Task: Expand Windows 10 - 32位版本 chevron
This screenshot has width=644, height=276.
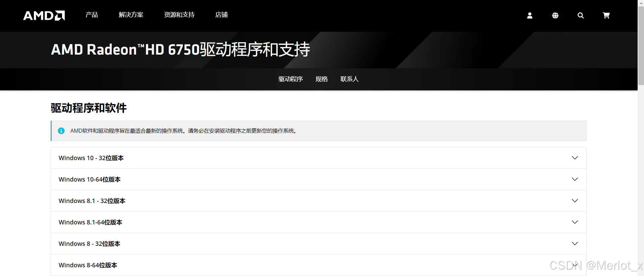Action: [x=575, y=158]
